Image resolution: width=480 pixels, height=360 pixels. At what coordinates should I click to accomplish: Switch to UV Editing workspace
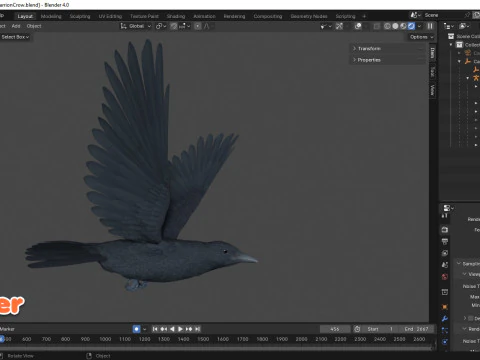coord(110,16)
